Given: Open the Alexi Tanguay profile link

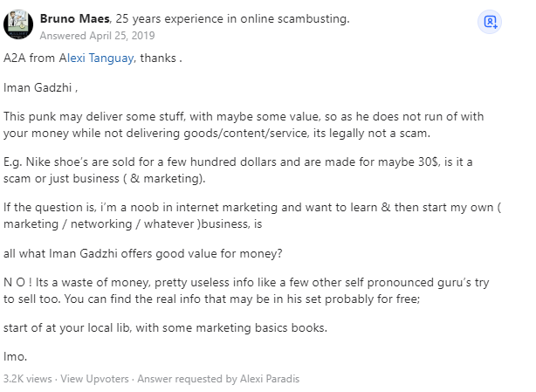Looking at the screenshot, I should point(96,58).
